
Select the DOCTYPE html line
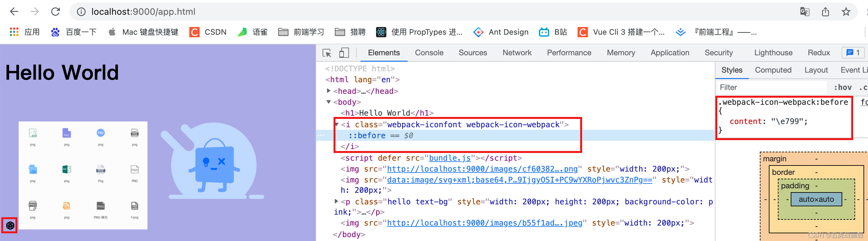point(360,68)
